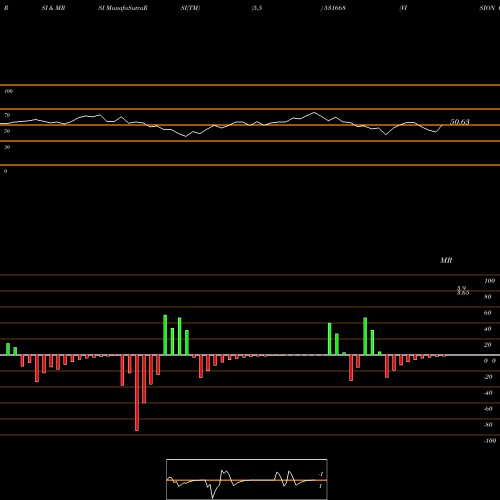Image resolution: width=500 pixels, height=500 pixels.
Task: Click the MR axis label 20
Action: click(488, 345)
